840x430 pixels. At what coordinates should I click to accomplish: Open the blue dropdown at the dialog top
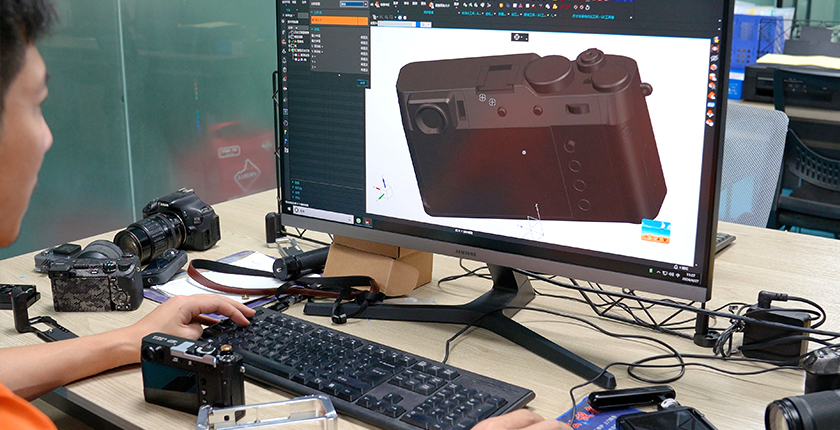click(x=354, y=4)
